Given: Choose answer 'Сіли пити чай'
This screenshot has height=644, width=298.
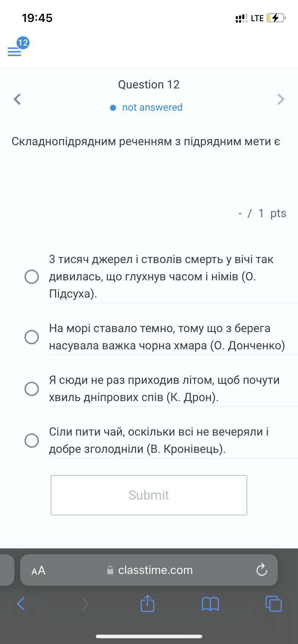Looking at the screenshot, I should point(32,441).
